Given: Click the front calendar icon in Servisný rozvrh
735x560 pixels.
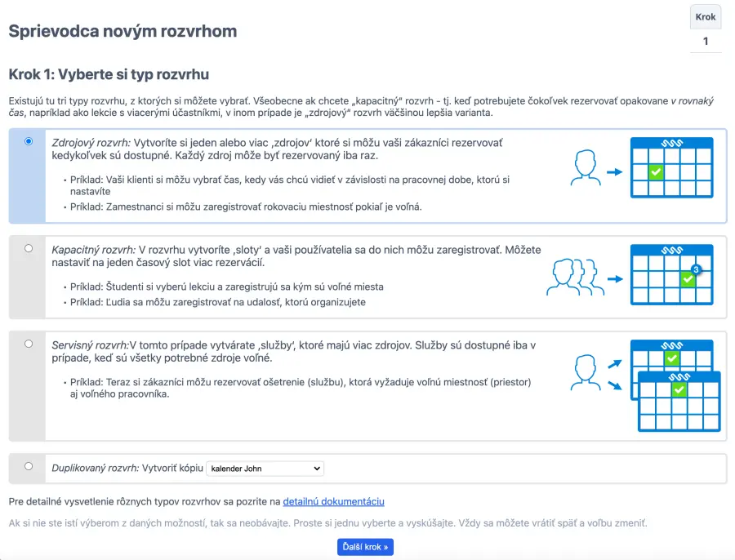Looking at the screenshot, I should click(678, 402).
